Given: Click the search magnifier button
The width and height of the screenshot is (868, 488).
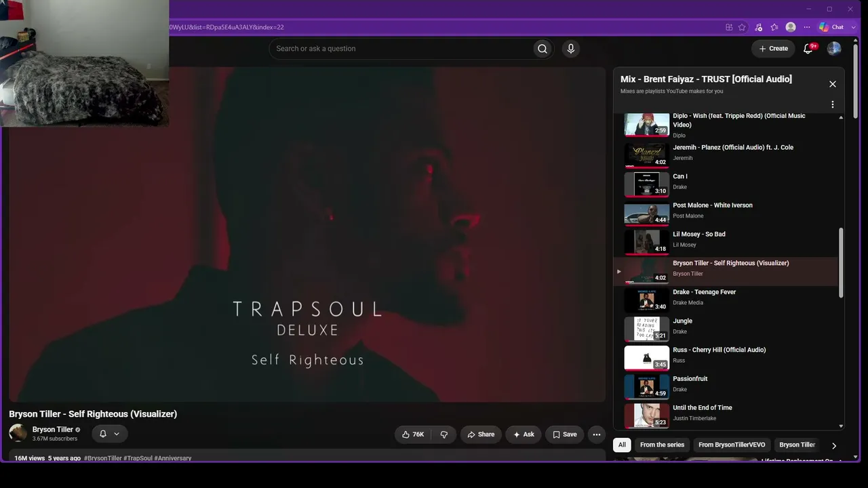Looking at the screenshot, I should click(x=542, y=49).
